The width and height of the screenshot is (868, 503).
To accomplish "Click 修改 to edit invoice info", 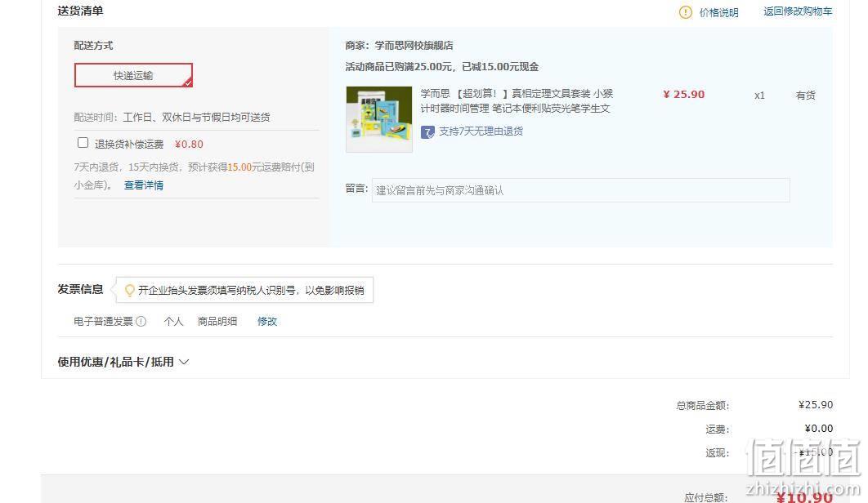I will (x=266, y=322).
